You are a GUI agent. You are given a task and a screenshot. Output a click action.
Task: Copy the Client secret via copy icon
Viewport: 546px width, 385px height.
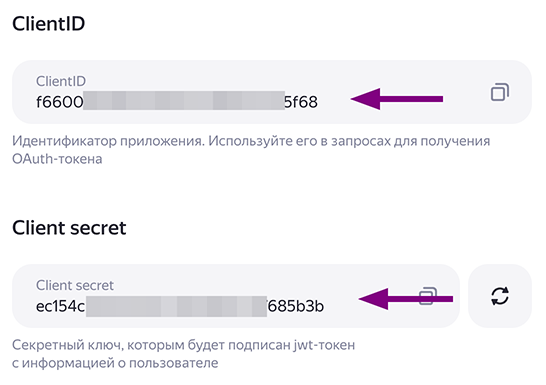[428, 296]
